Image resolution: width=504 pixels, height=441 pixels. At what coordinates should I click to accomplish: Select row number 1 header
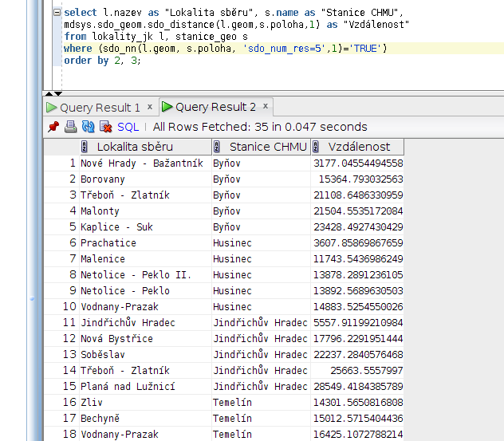point(61,163)
